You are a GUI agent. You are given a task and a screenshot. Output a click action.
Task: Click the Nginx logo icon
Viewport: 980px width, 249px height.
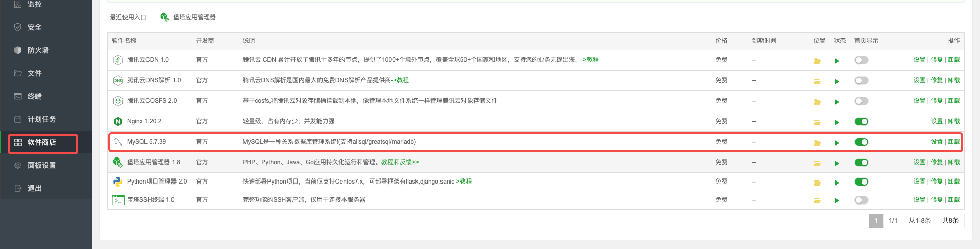[x=118, y=121]
